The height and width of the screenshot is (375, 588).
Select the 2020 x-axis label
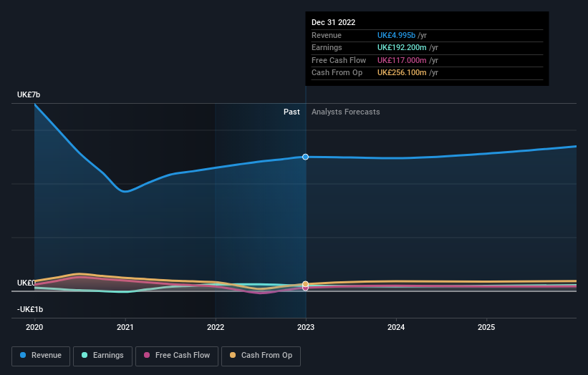click(34, 327)
